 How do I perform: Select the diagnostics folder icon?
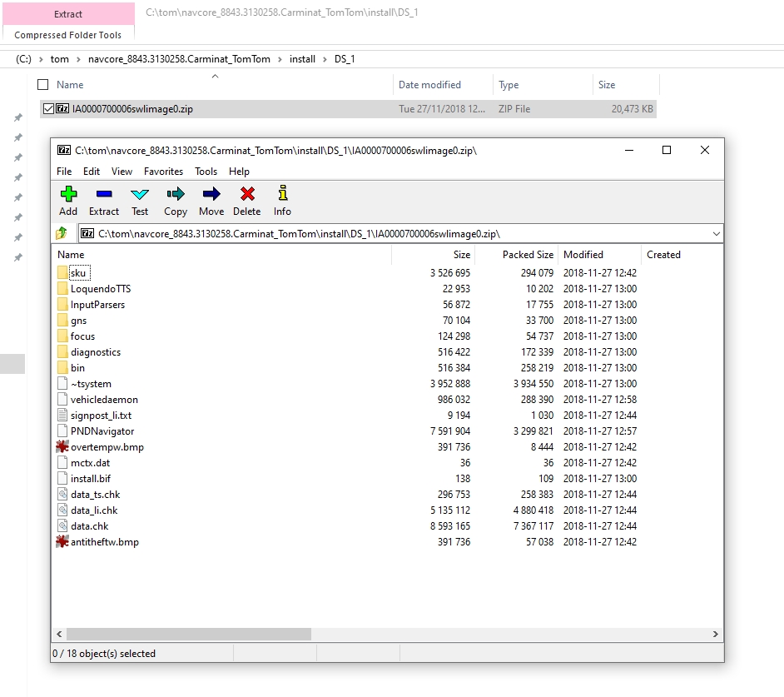tap(62, 351)
